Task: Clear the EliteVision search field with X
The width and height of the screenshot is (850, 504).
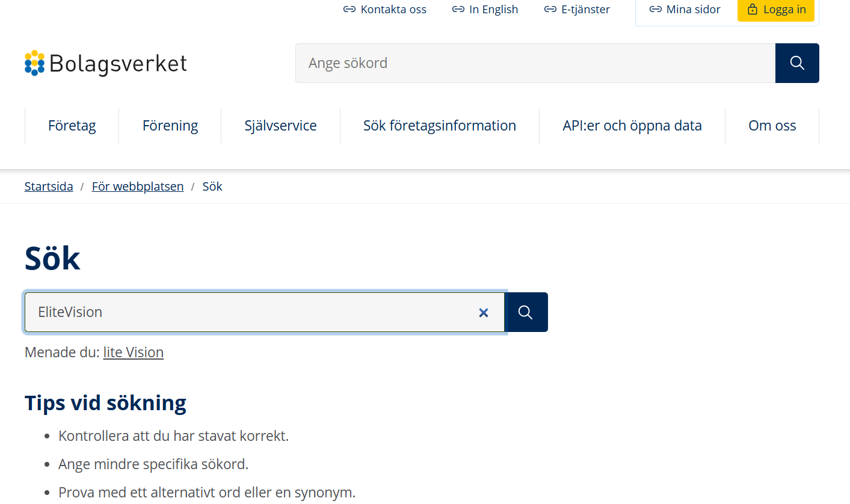Action: [483, 312]
